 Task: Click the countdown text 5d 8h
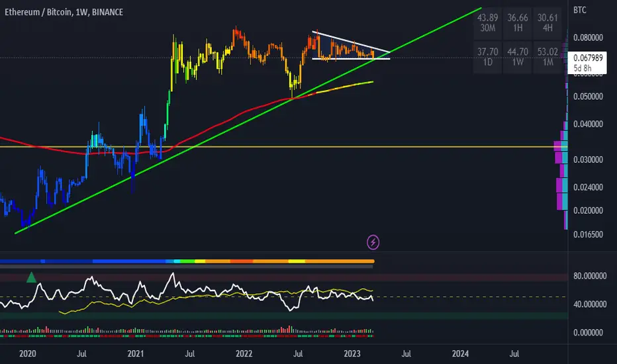click(583, 68)
